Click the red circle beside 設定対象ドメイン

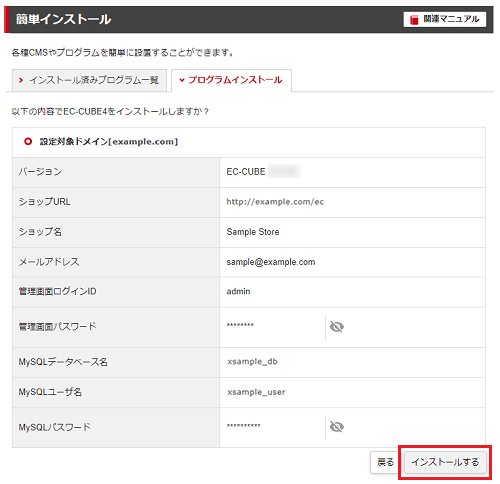click(28, 142)
